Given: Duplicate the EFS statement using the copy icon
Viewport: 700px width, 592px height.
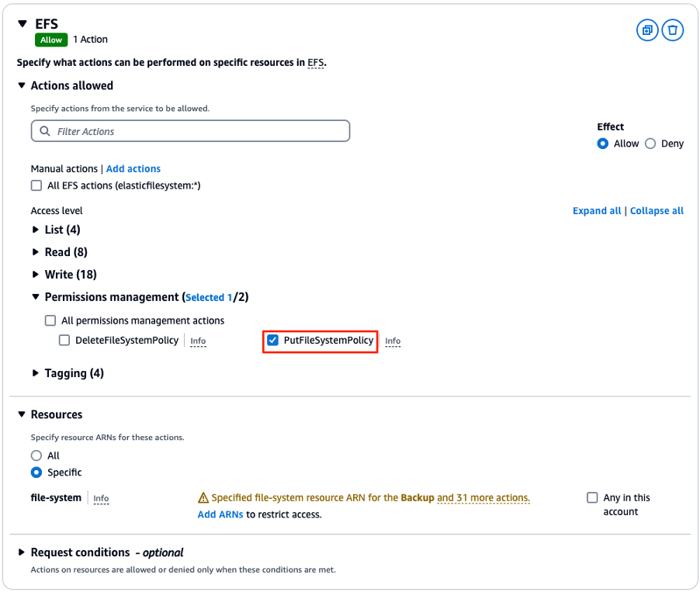Looking at the screenshot, I should (646, 29).
